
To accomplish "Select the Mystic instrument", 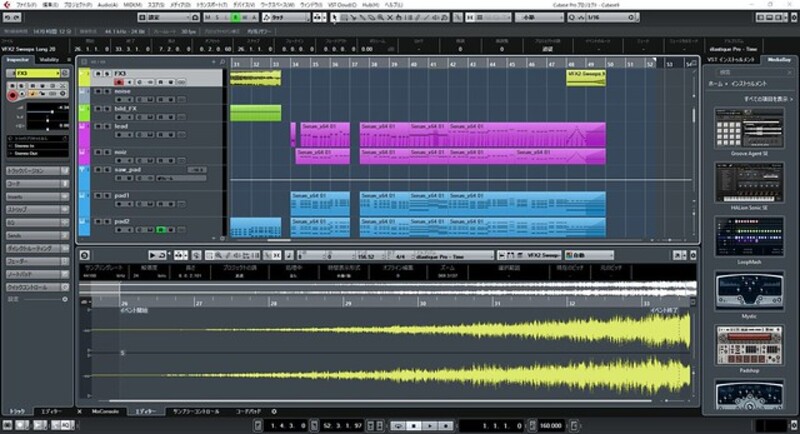I will 748,291.
